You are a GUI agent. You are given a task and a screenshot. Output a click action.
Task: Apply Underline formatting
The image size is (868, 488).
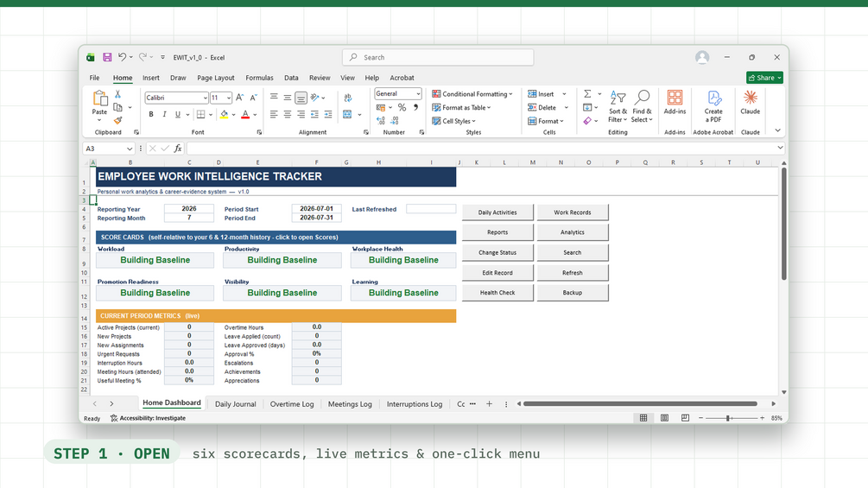pos(178,115)
